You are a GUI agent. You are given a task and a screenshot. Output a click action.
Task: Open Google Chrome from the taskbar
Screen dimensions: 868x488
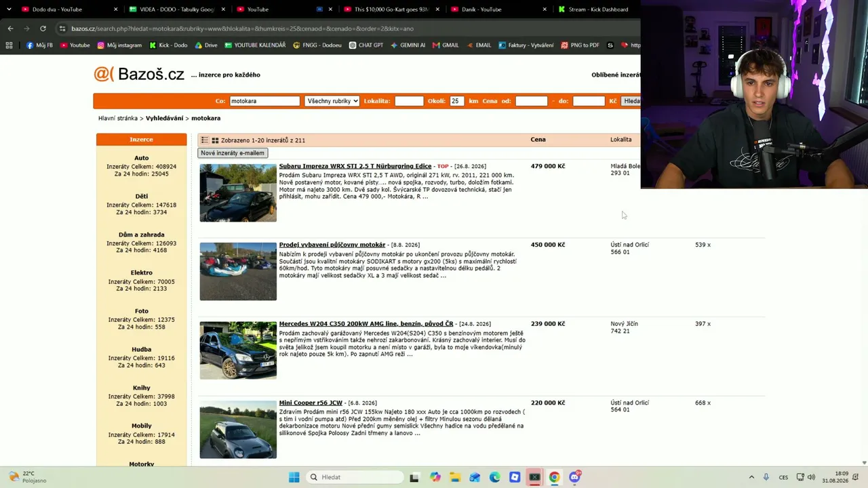pyautogui.click(x=554, y=477)
